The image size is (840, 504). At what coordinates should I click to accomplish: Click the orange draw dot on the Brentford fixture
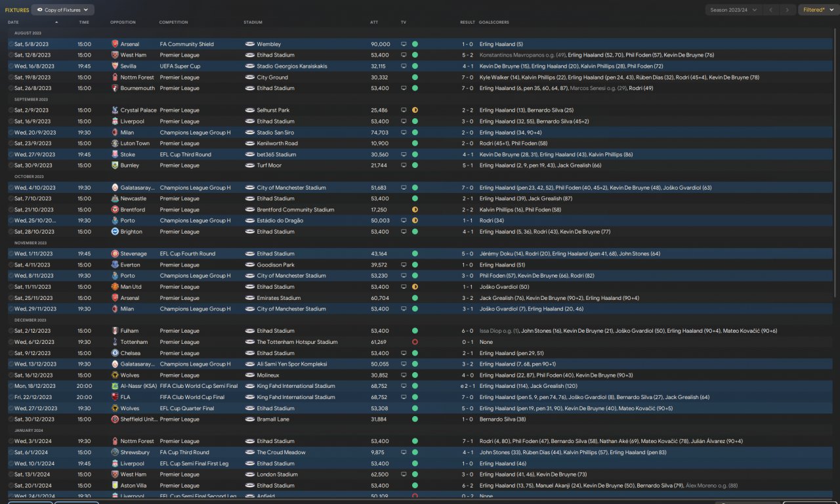415,209
